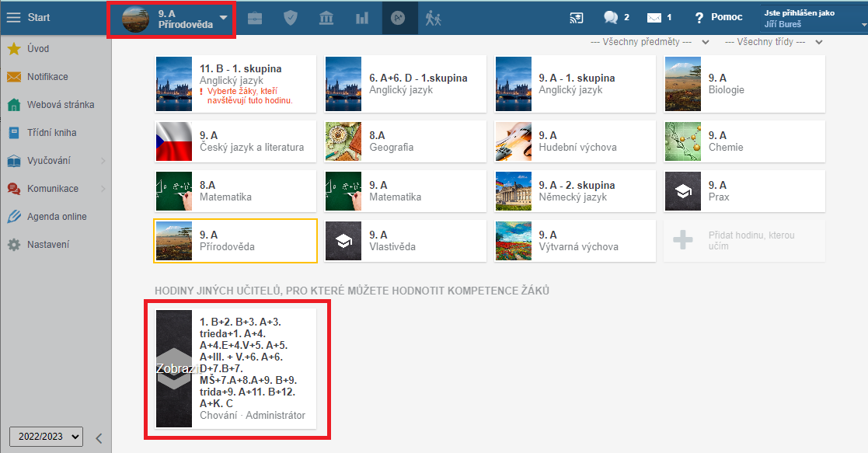
Task: Open the bar chart statistics icon
Action: pyautogui.click(x=362, y=18)
